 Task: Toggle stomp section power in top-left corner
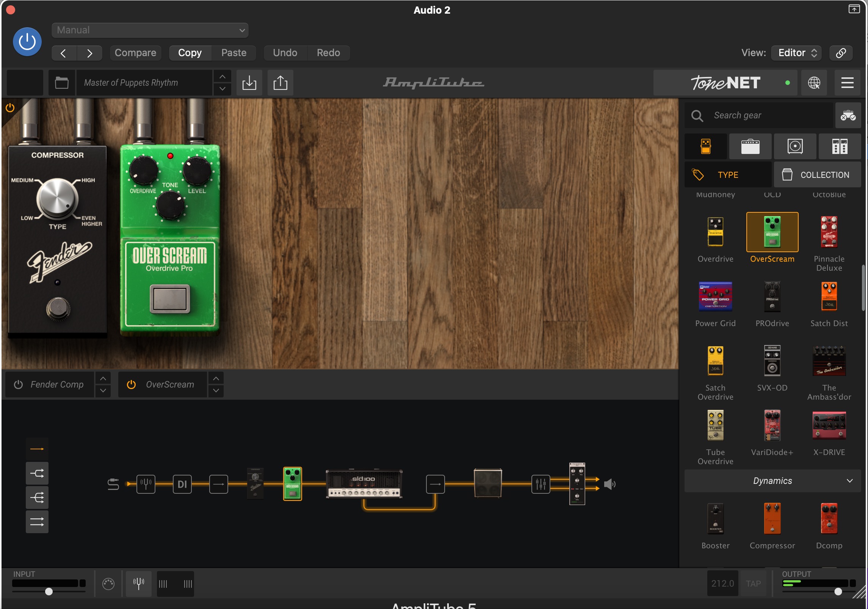click(10, 108)
